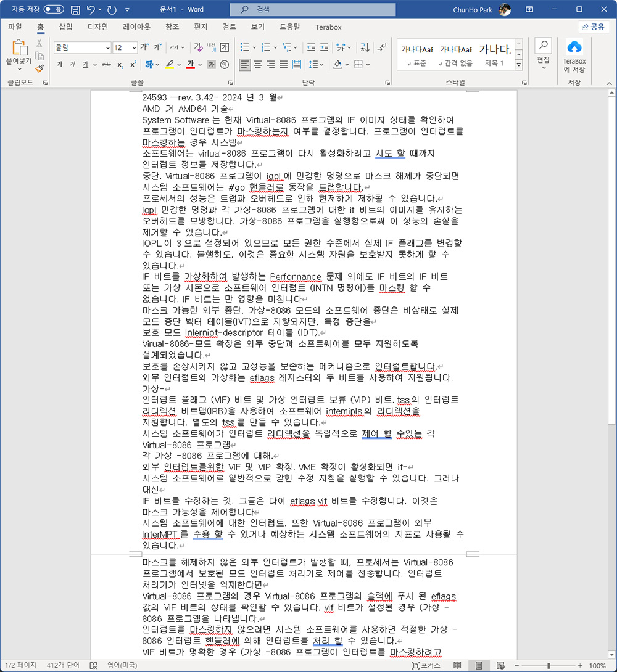Apply superscript formatting
Viewport: 617px width, 672px height.
[x=133, y=64]
